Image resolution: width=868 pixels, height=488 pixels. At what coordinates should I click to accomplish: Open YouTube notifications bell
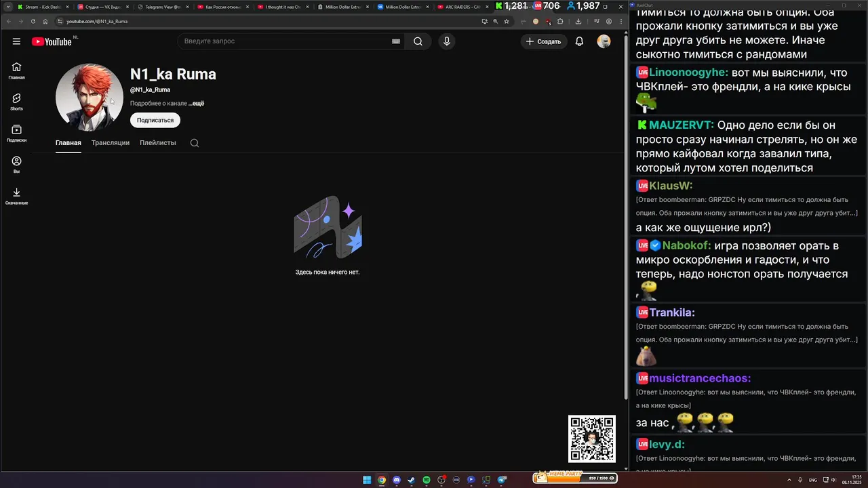tap(579, 41)
